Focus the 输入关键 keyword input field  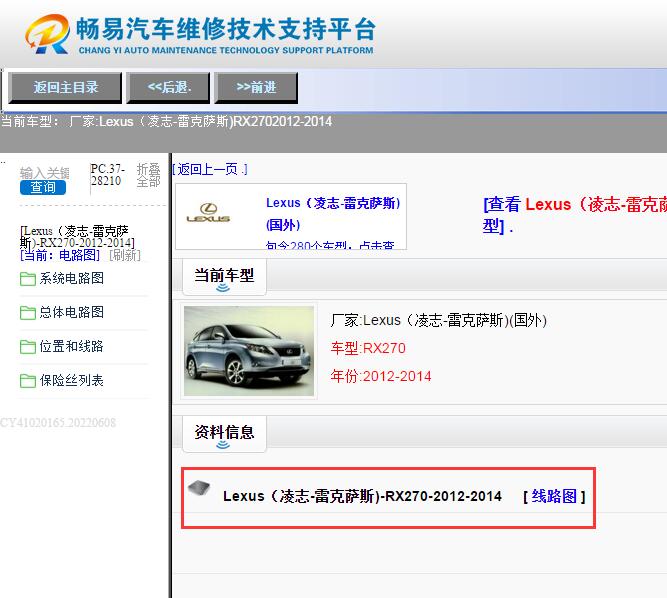[45, 173]
